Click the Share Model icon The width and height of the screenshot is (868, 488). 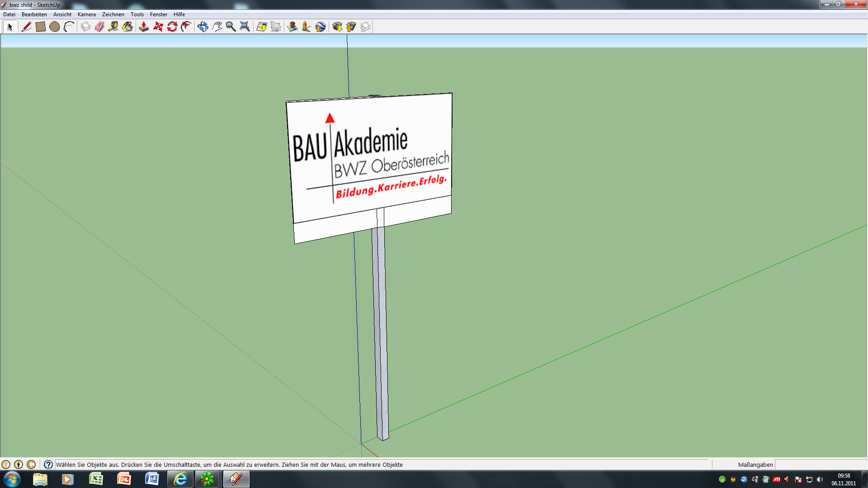point(351,27)
